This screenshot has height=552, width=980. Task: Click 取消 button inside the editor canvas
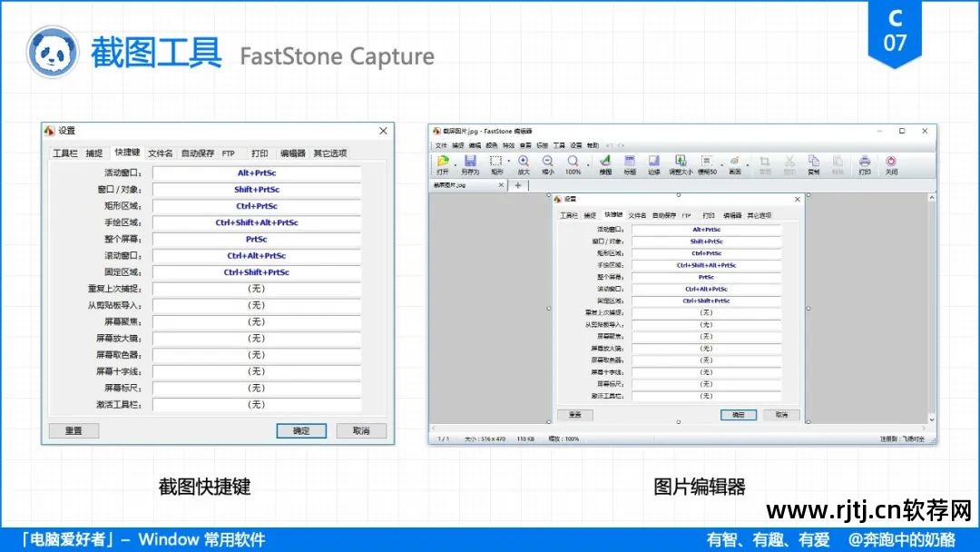pyautogui.click(x=782, y=415)
